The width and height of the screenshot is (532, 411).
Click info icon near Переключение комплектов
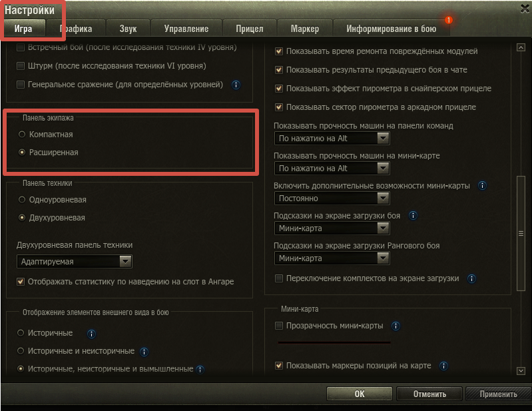click(x=471, y=278)
